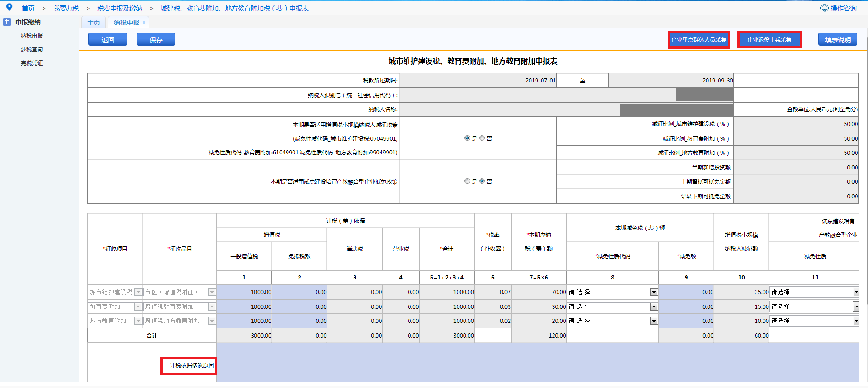Click the 计税依据修改原因 text area
The width and height of the screenshot is (868, 388).
[x=537, y=362]
